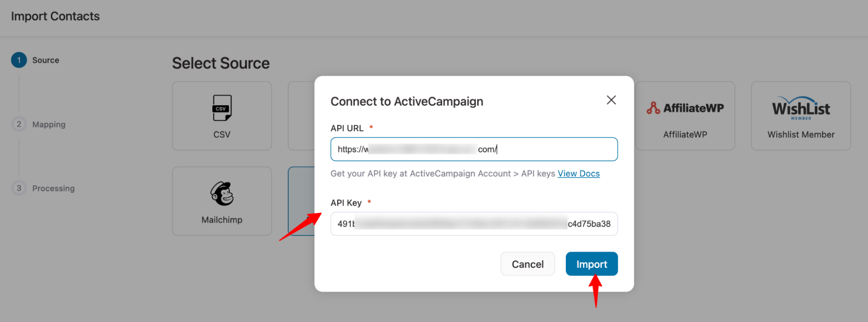Click into the API Key field
Screen dimensions: 868x322
pyautogui.click(x=473, y=224)
